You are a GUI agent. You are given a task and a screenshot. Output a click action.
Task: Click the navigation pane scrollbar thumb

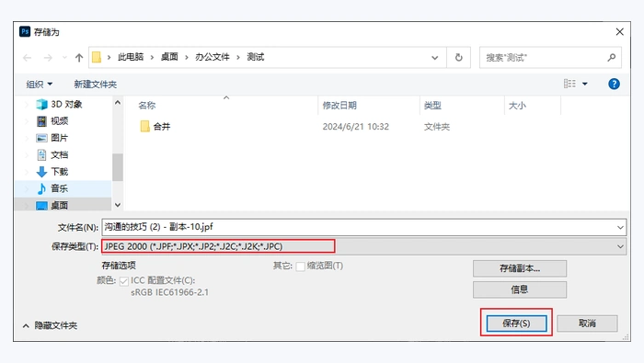(x=118, y=167)
